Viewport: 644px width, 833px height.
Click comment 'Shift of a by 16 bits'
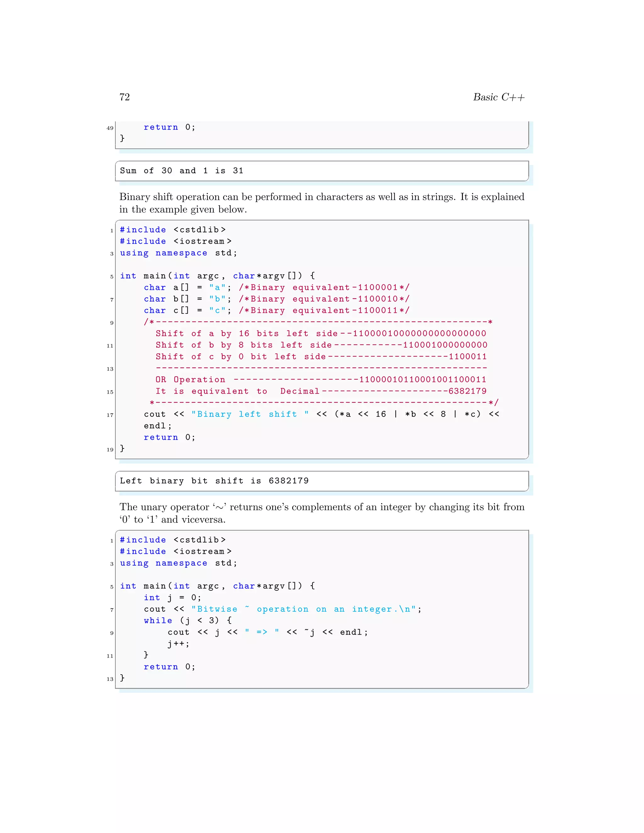(321, 333)
